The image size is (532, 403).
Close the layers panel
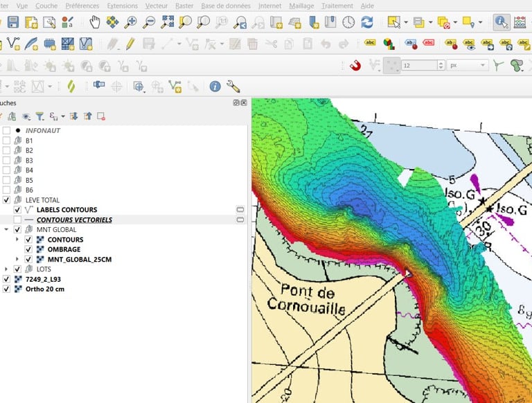(244, 102)
